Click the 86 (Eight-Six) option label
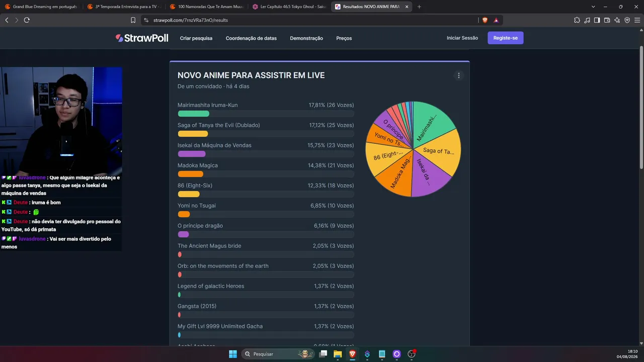Viewport: 644px width, 362px height. point(195,186)
